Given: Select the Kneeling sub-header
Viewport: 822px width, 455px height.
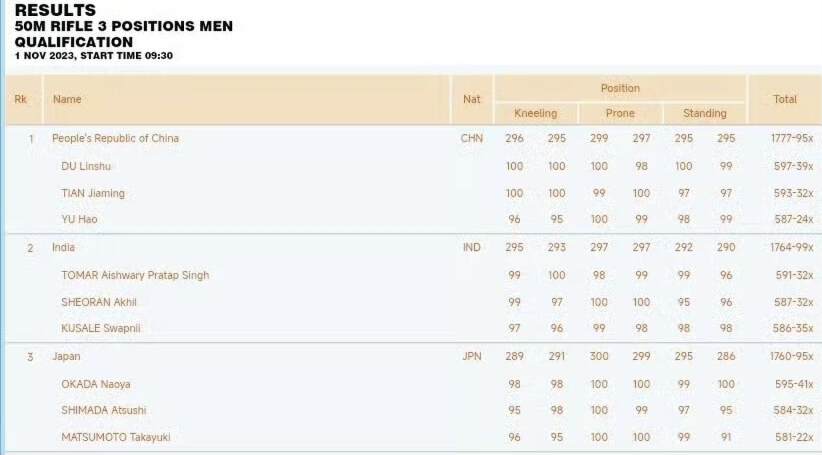Looking at the screenshot, I should tap(535, 113).
